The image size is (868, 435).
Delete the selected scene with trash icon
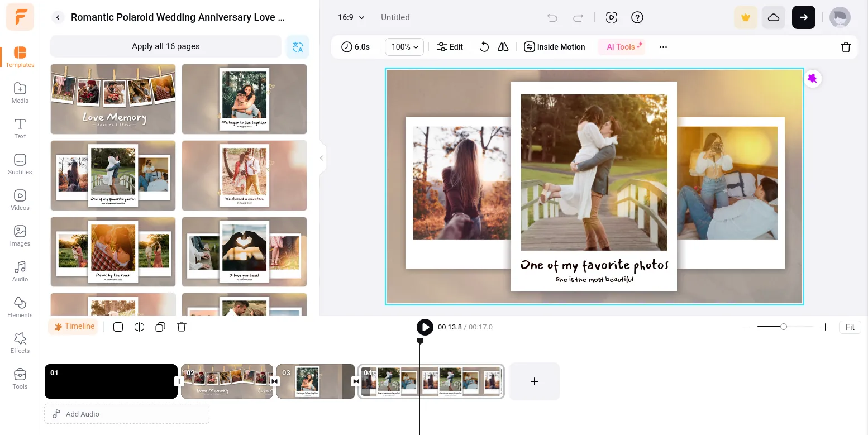pos(846,47)
